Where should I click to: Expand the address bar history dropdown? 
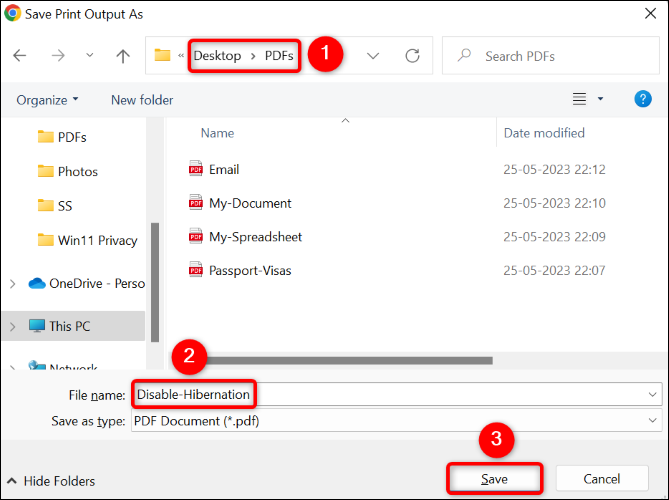[x=373, y=56]
